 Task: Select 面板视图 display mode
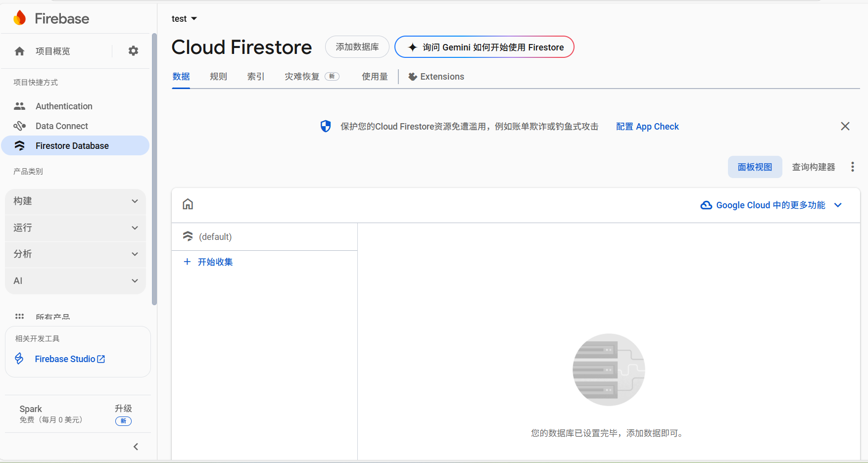point(755,167)
